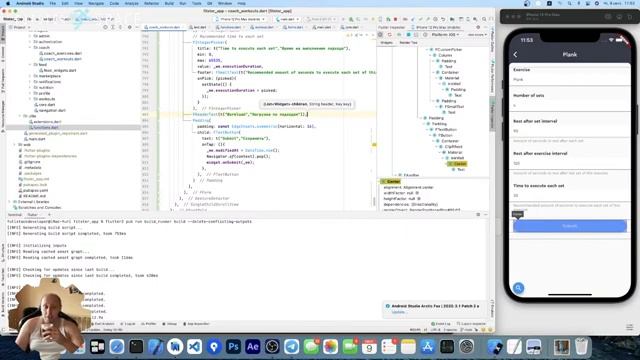Click the Flutter Inspector settings gear icon
The width and height of the screenshot is (640, 360).
478,27
